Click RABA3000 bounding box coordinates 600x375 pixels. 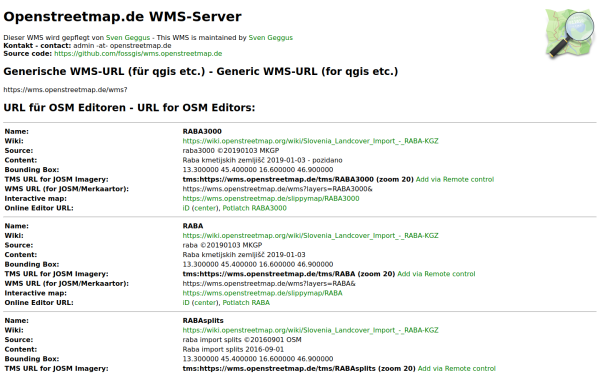pos(258,170)
